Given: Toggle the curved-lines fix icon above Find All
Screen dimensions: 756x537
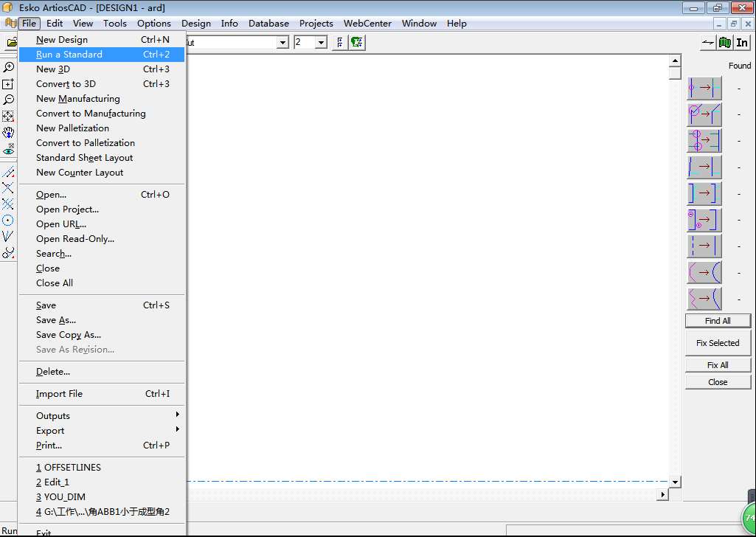Looking at the screenshot, I should point(704,299).
